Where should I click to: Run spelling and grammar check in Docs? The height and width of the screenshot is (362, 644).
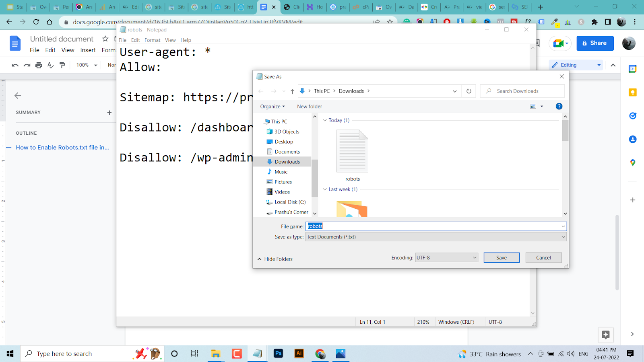tap(50, 65)
